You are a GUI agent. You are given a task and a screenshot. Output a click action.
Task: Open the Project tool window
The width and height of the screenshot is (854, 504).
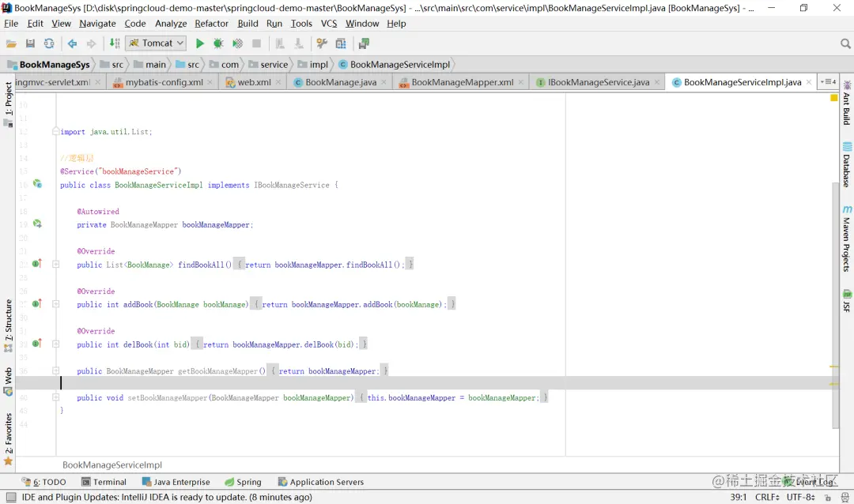point(8,103)
